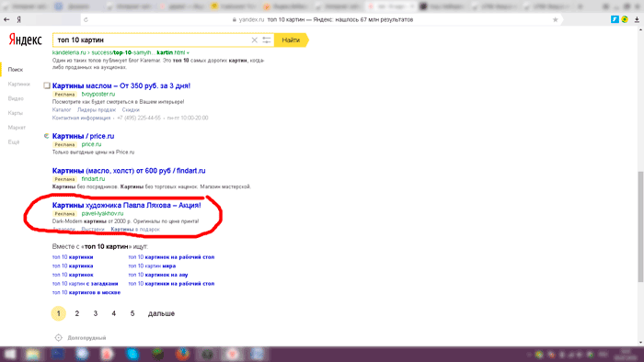Clear the search query with the X icon

pyautogui.click(x=254, y=40)
